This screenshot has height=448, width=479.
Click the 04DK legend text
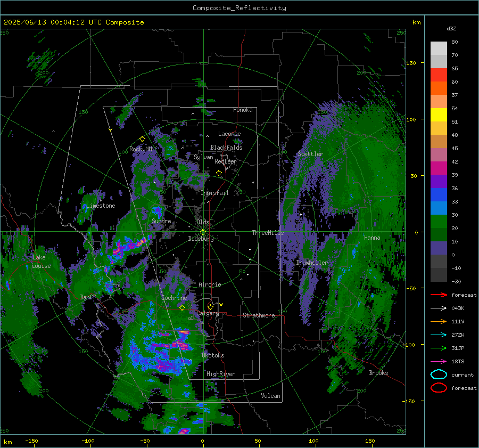point(458,308)
